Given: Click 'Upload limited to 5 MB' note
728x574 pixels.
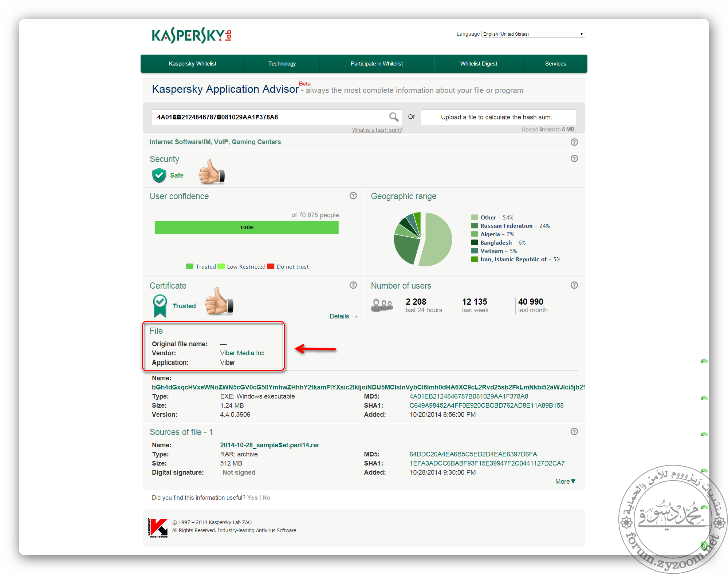Looking at the screenshot, I should pos(548,130).
